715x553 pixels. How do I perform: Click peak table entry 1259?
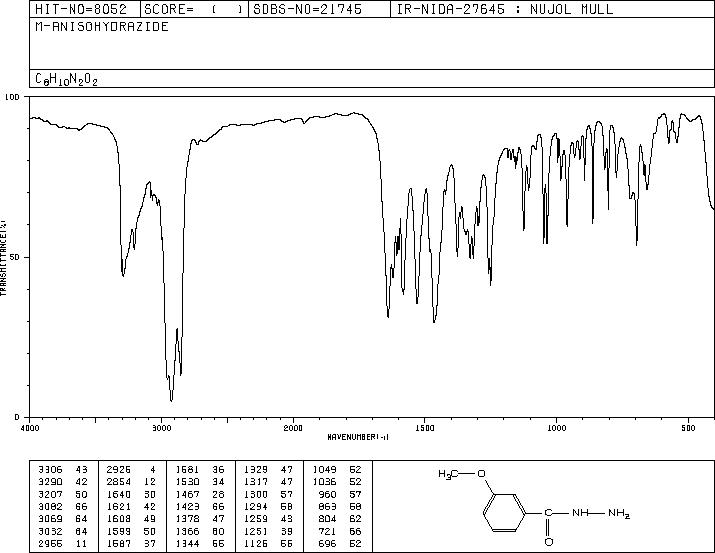[256, 519]
